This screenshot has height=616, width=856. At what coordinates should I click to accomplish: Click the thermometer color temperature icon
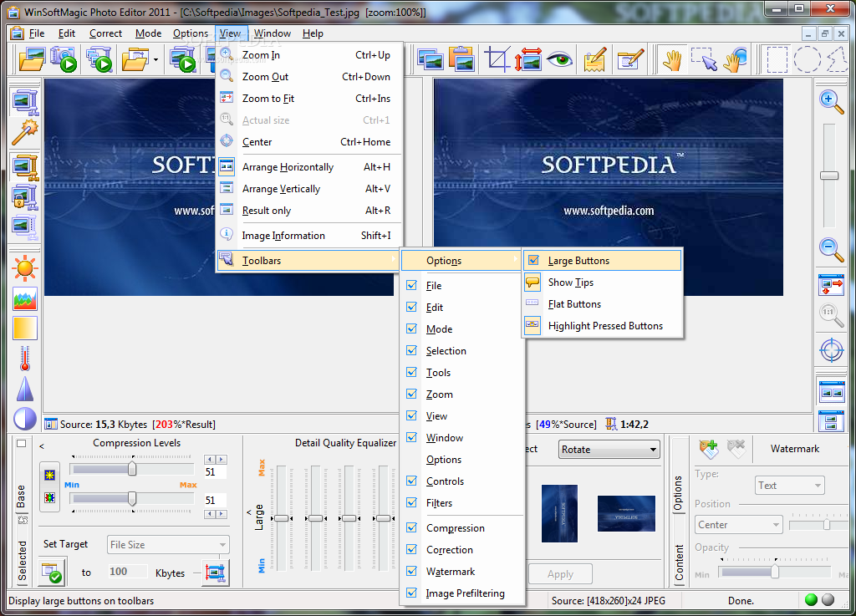pos(24,359)
